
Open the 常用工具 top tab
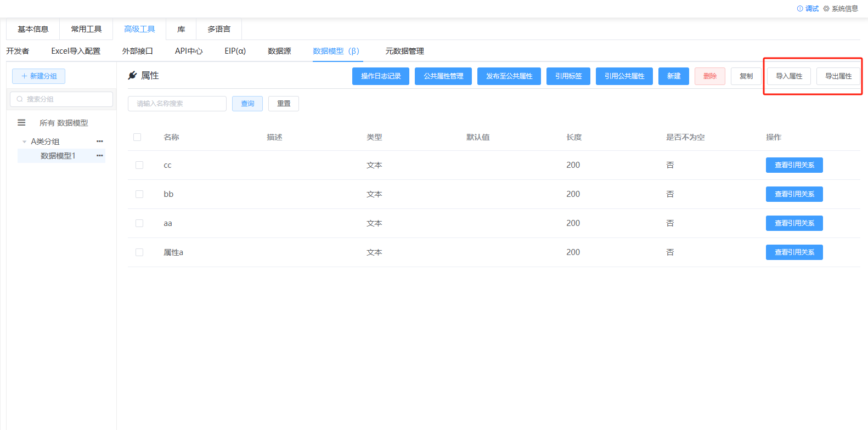[86, 29]
